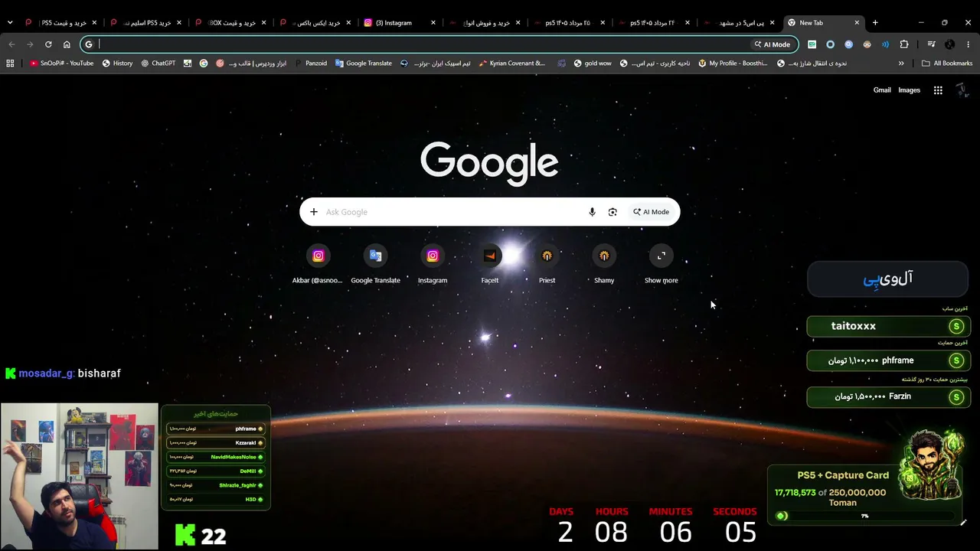Open the Priest shortcut tile
The height and width of the screenshot is (551, 980).
(547, 264)
